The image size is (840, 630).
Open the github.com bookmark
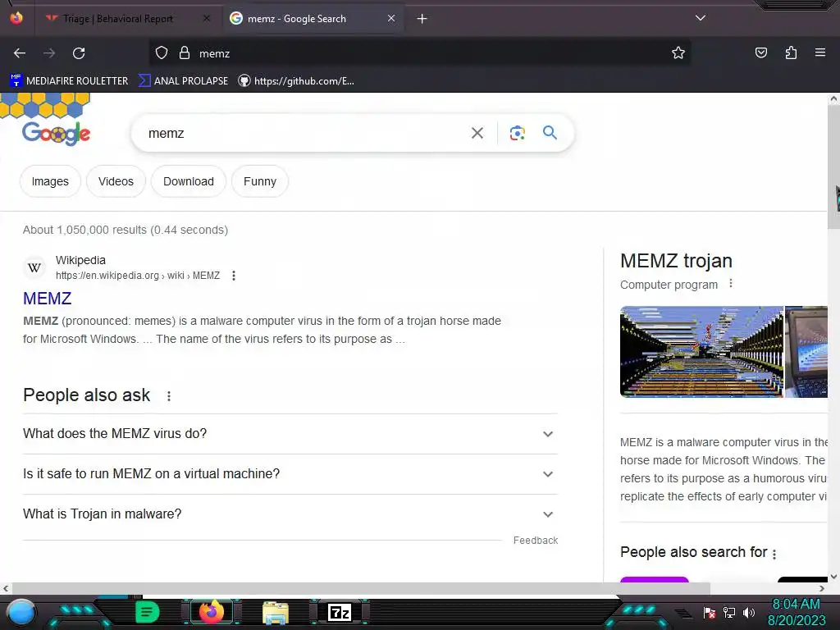coord(296,81)
